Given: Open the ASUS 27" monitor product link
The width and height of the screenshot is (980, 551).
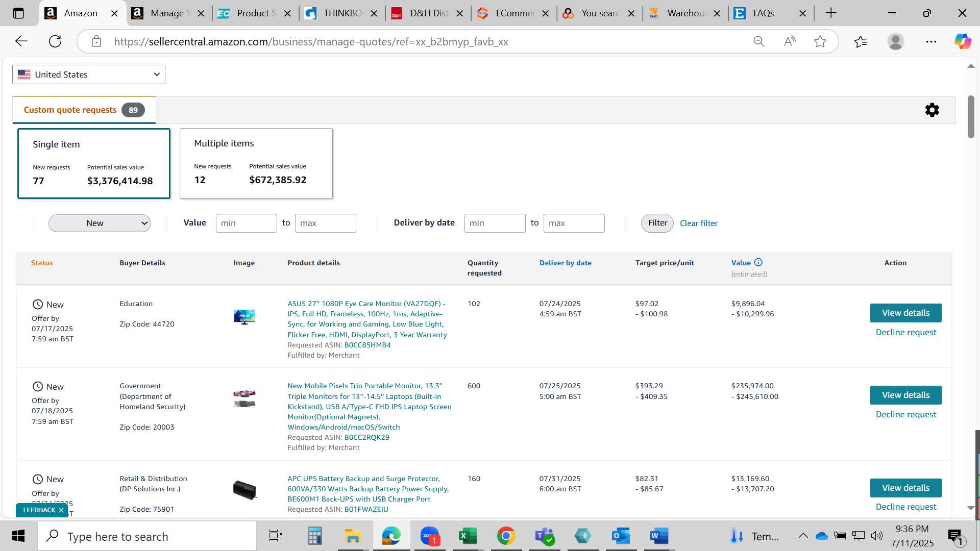Looking at the screenshot, I should (367, 319).
